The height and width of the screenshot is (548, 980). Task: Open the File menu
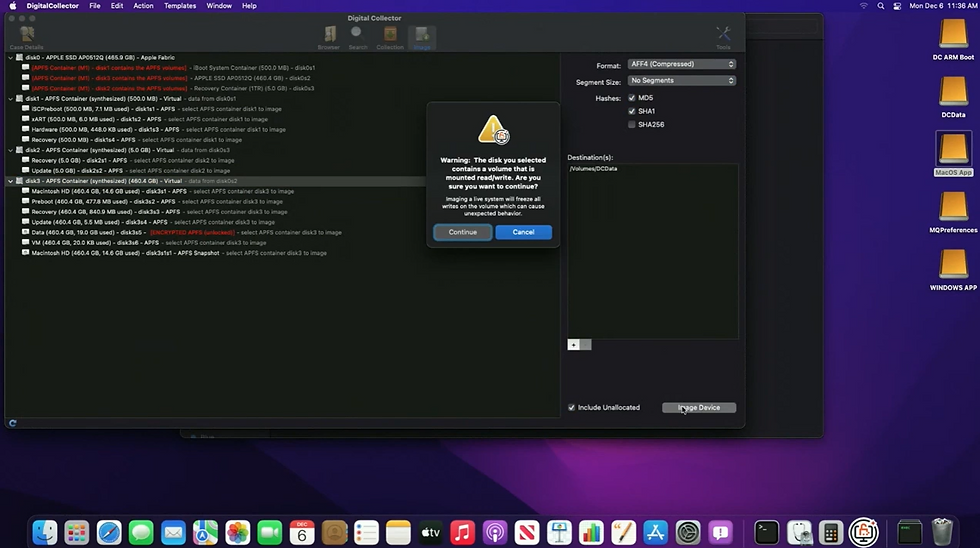point(94,6)
